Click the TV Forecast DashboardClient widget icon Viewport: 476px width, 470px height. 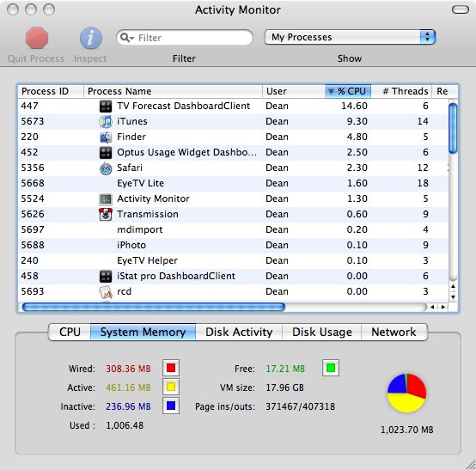click(x=106, y=106)
